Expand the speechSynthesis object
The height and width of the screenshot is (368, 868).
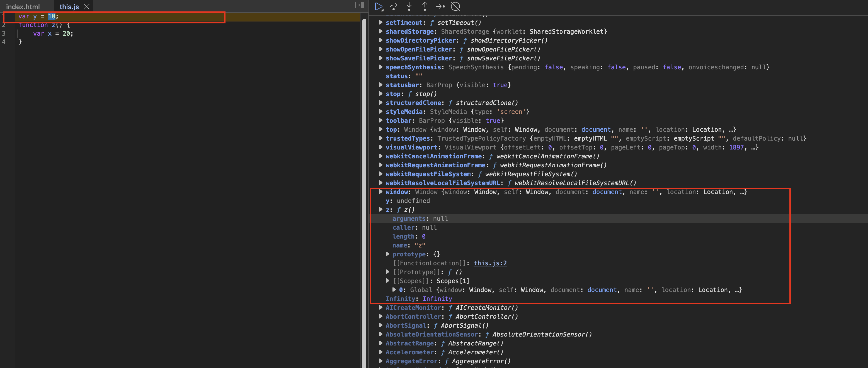click(x=380, y=67)
